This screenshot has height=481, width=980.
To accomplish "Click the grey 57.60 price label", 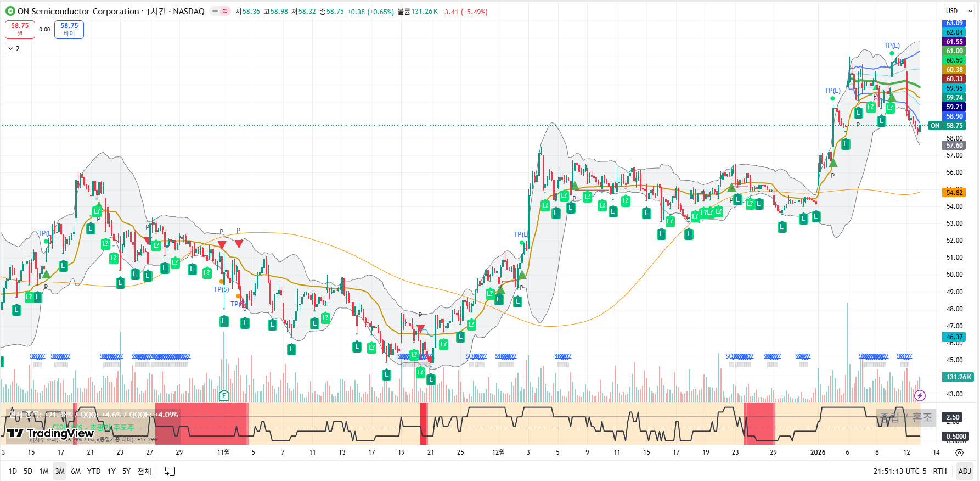I will [954, 146].
